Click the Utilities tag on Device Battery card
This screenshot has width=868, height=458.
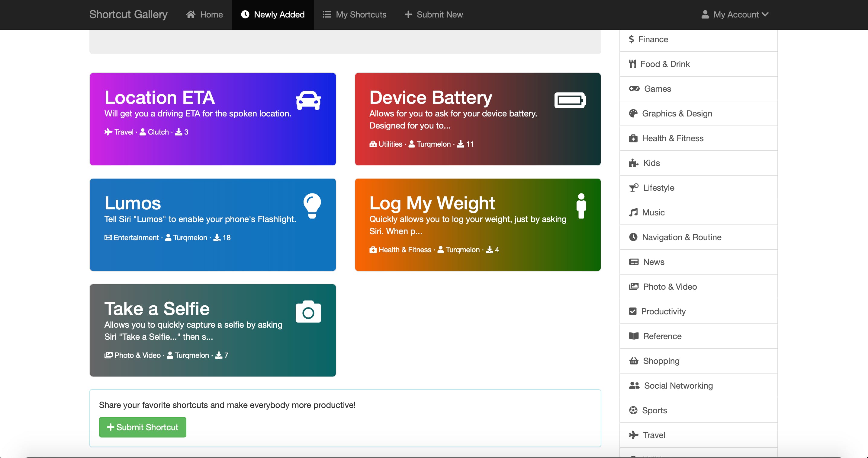coord(386,144)
